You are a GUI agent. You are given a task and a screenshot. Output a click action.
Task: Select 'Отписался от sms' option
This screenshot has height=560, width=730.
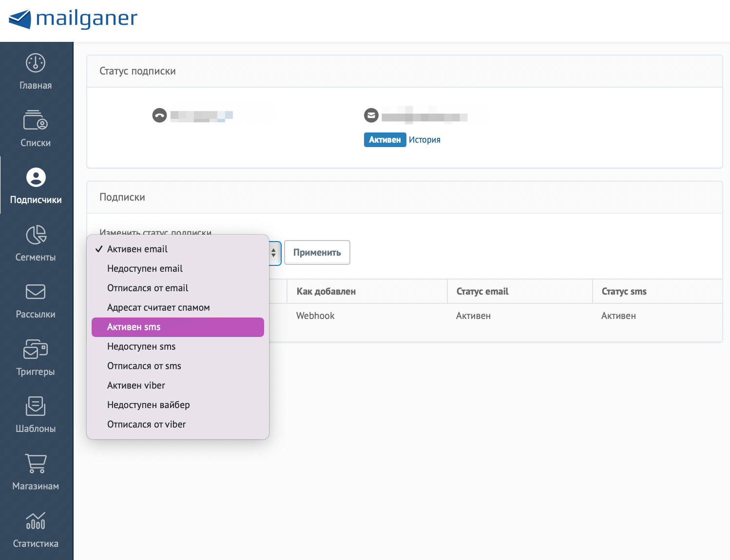coord(178,366)
